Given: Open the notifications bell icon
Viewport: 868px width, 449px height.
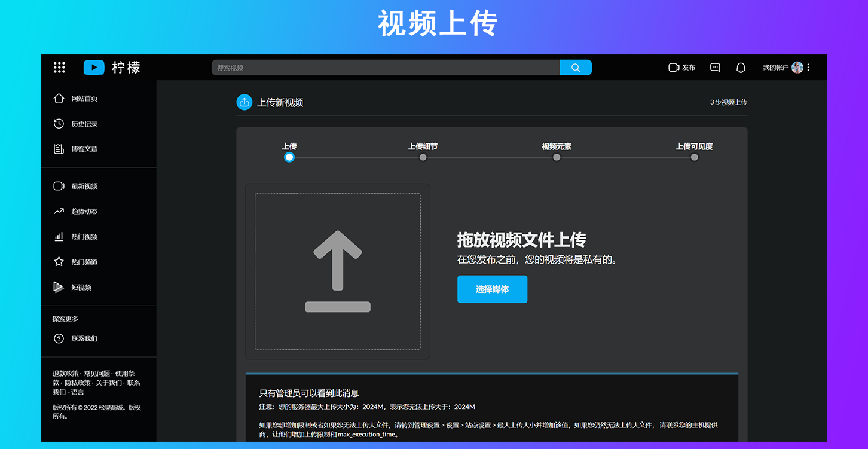Looking at the screenshot, I should (x=741, y=68).
